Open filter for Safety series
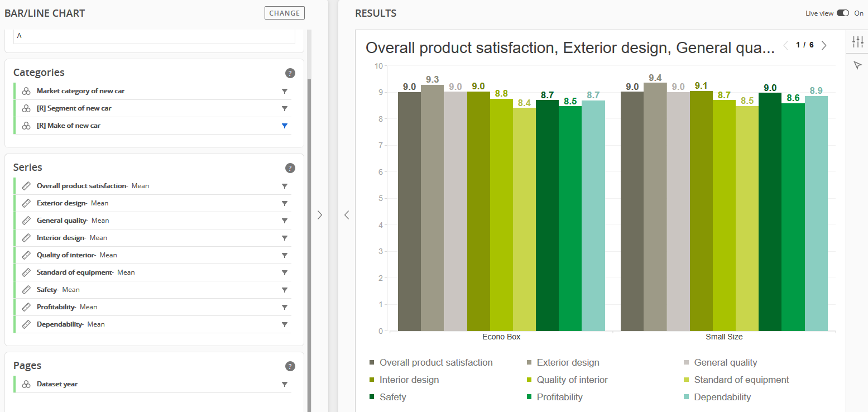This screenshot has height=412, width=868. tap(285, 290)
